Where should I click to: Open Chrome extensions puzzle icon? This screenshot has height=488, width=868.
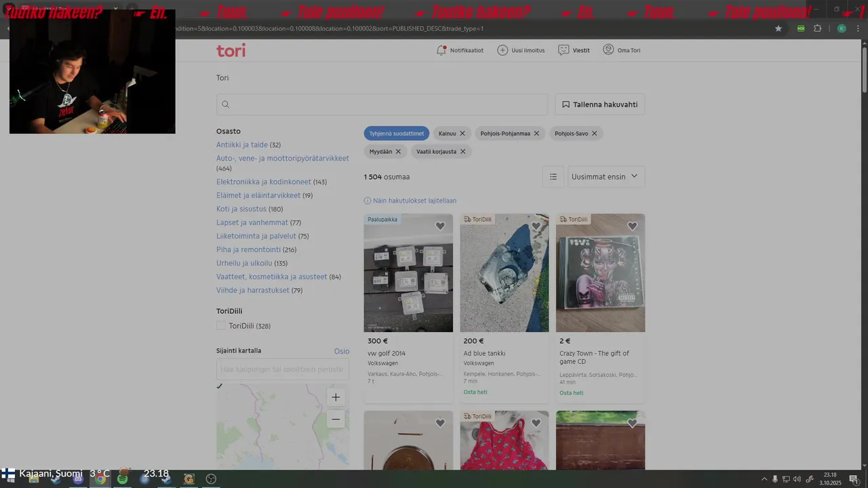pos(817,28)
